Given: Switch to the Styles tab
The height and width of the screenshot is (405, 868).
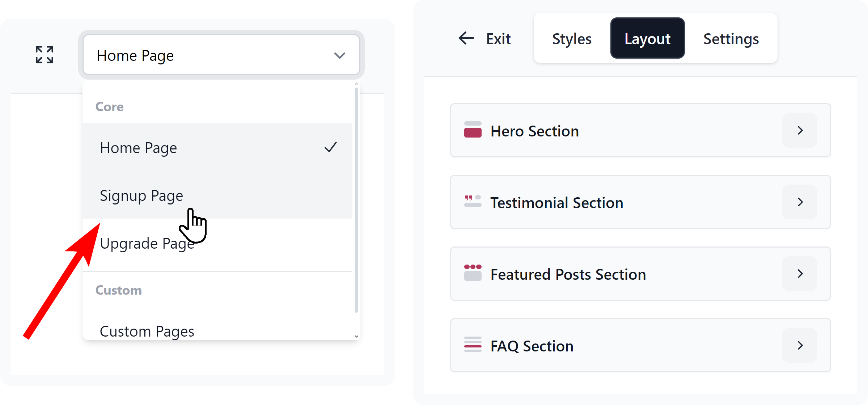Looking at the screenshot, I should pos(572,39).
